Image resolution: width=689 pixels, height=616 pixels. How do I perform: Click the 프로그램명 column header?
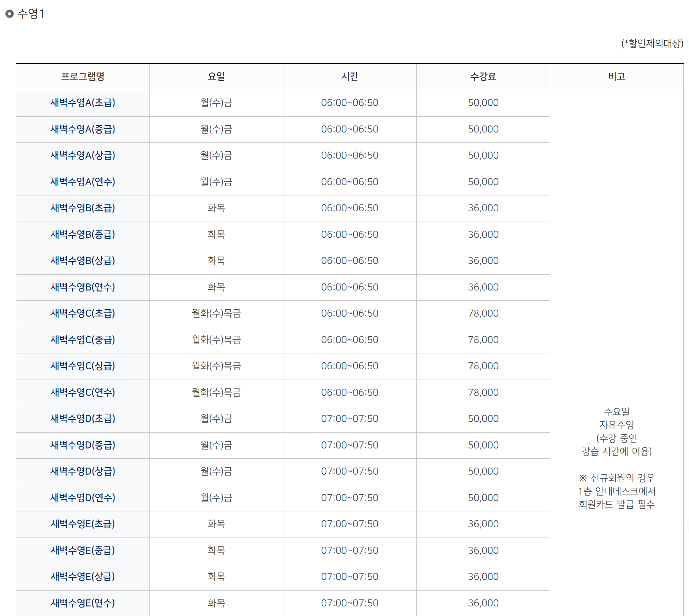[82, 76]
